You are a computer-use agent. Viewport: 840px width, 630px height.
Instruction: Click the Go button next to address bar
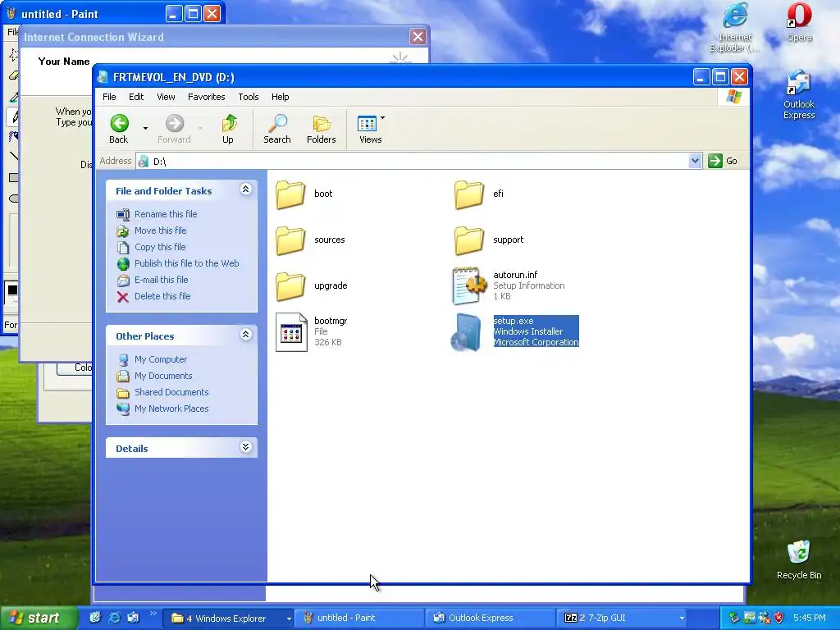point(724,161)
